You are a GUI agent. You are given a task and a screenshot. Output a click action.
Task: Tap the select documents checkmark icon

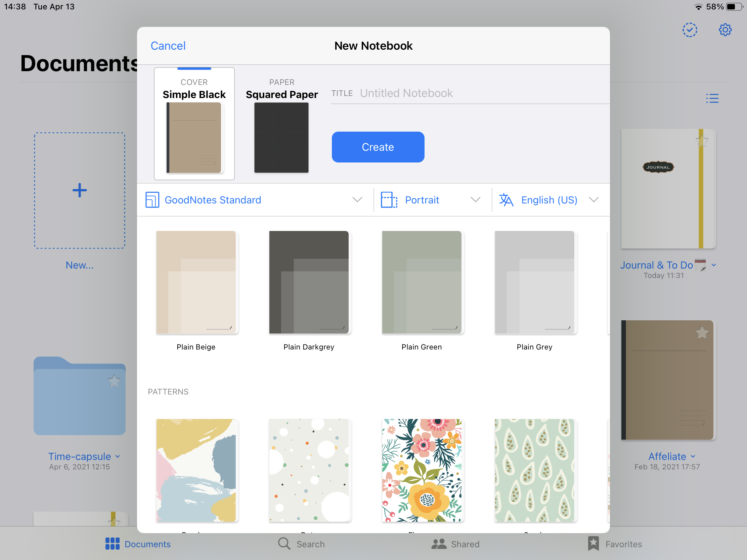pos(690,30)
